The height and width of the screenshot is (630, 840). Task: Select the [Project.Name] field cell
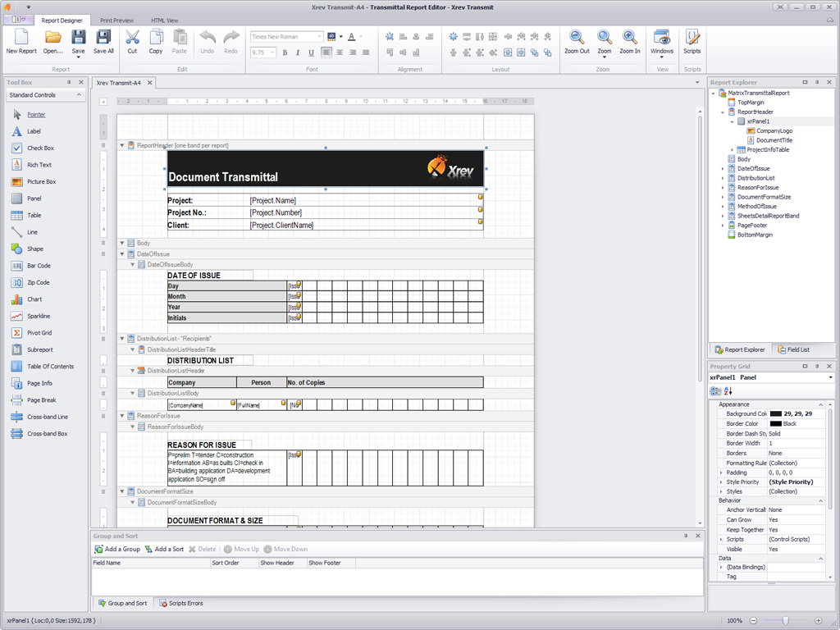(x=365, y=200)
